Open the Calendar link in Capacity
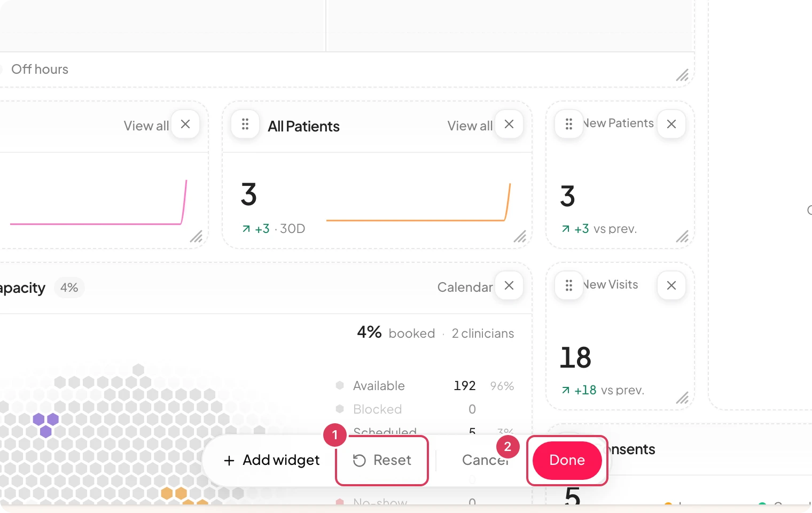 pos(465,287)
